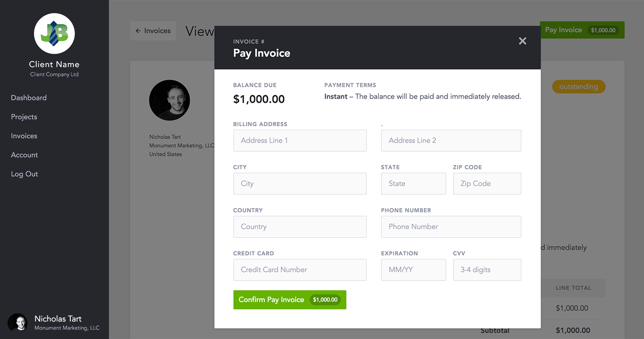Click the JB client logo
The height and width of the screenshot is (339, 644).
coord(54,34)
